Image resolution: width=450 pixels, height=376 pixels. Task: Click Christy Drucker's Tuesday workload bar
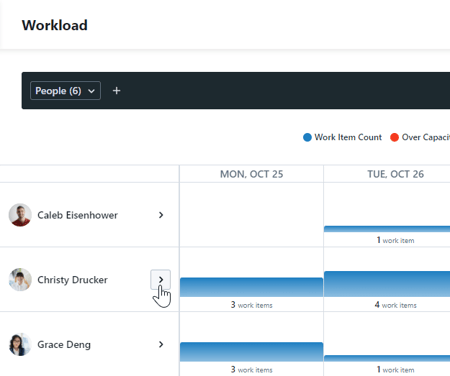[387, 284]
